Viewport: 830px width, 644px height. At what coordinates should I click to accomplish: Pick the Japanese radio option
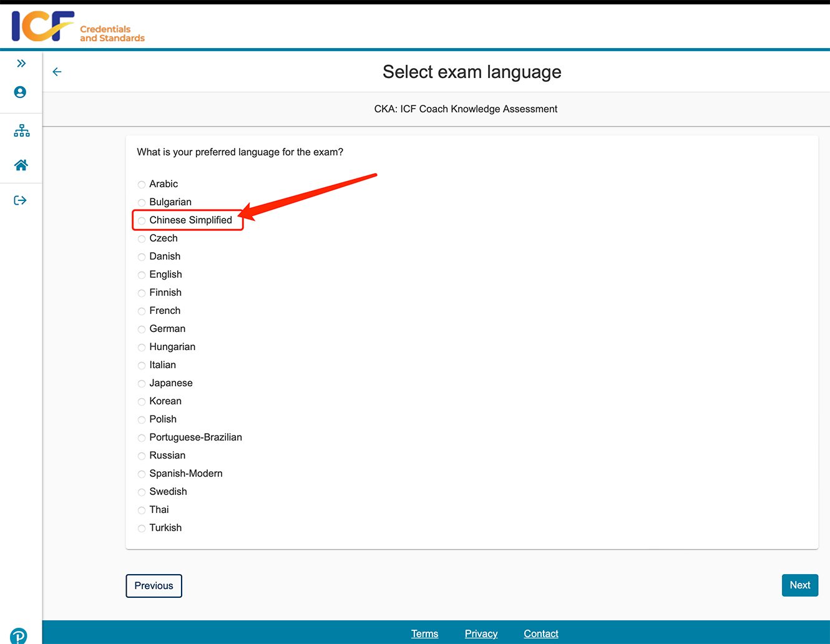tap(142, 384)
